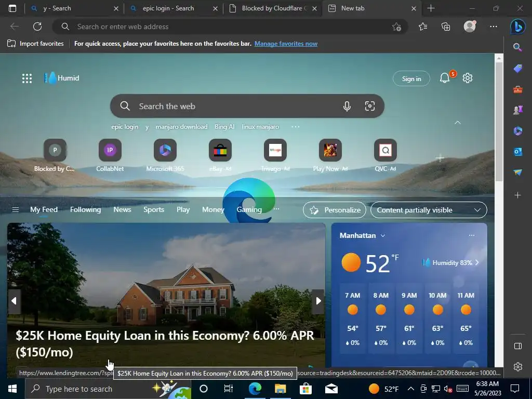
Task: Open the Games chess icon in sidebar
Action: (x=518, y=110)
